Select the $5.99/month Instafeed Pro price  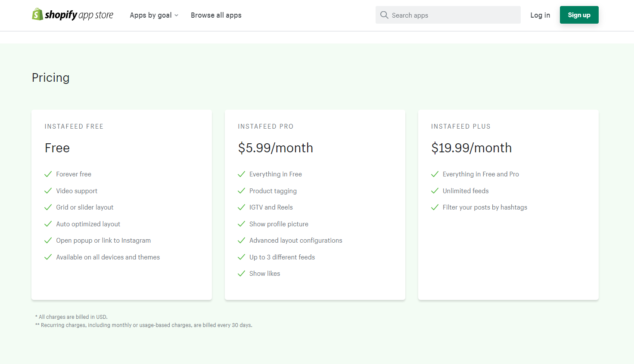click(276, 148)
